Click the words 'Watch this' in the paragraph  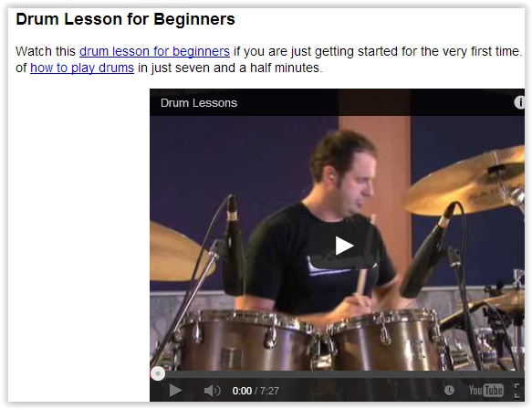pyautogui.click(x=46, y=51)
